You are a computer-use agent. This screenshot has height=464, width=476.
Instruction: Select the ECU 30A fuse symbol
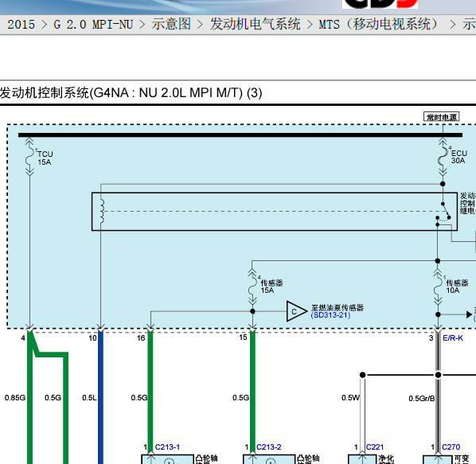pyautogui.click(x=443, y=158)
